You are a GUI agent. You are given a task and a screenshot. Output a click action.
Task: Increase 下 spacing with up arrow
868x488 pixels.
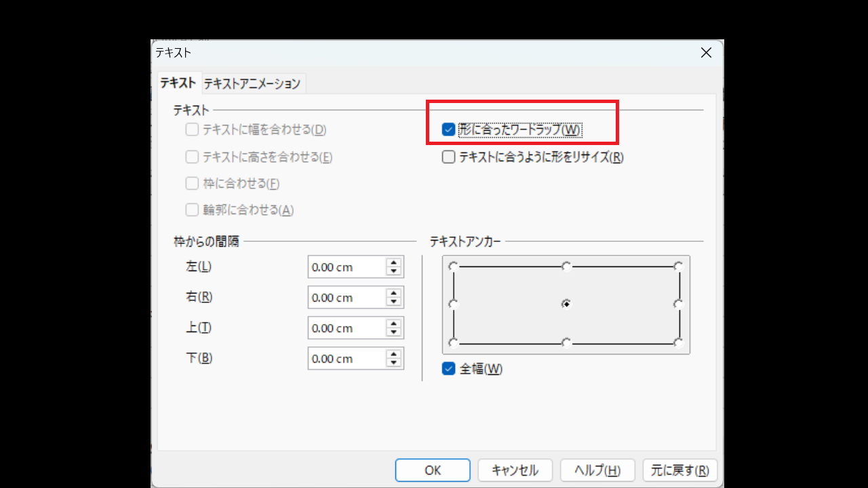393,354
